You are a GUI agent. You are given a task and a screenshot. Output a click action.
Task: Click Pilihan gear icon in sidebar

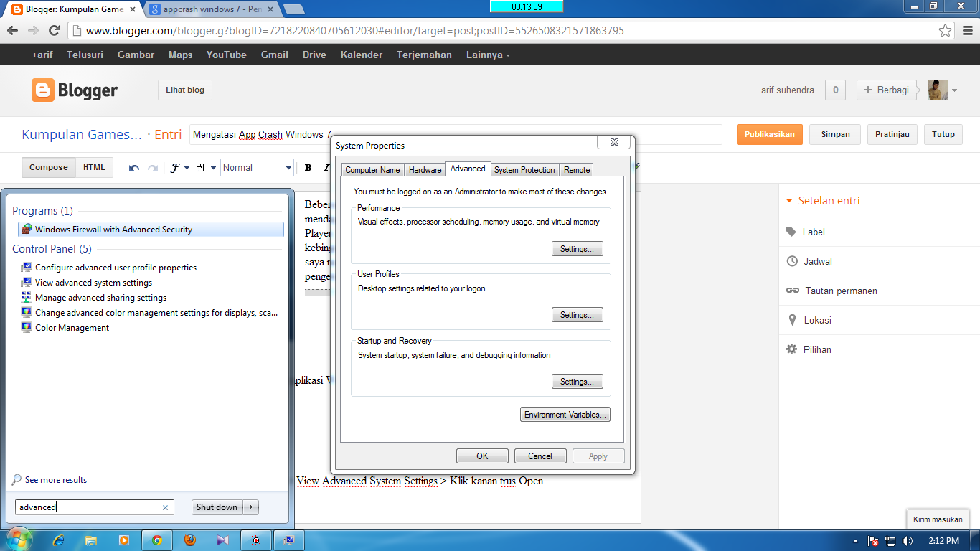coord(792,349)
